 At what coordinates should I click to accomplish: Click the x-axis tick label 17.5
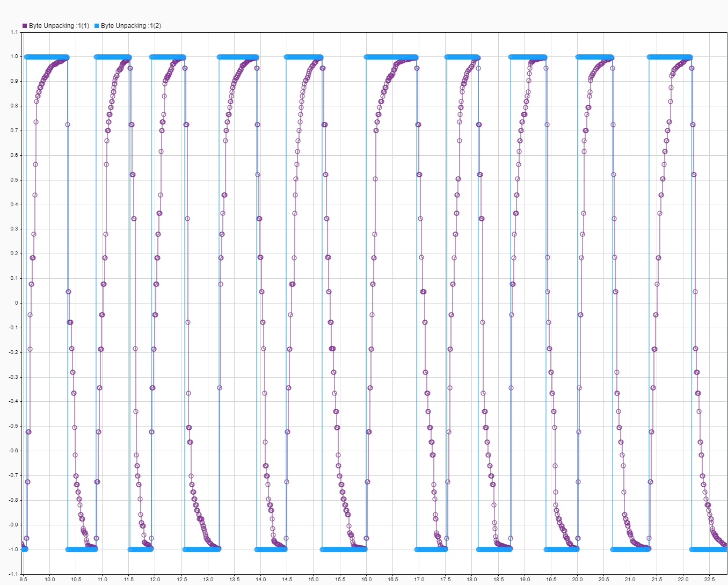pyautogui.click(x=445, y=580)
